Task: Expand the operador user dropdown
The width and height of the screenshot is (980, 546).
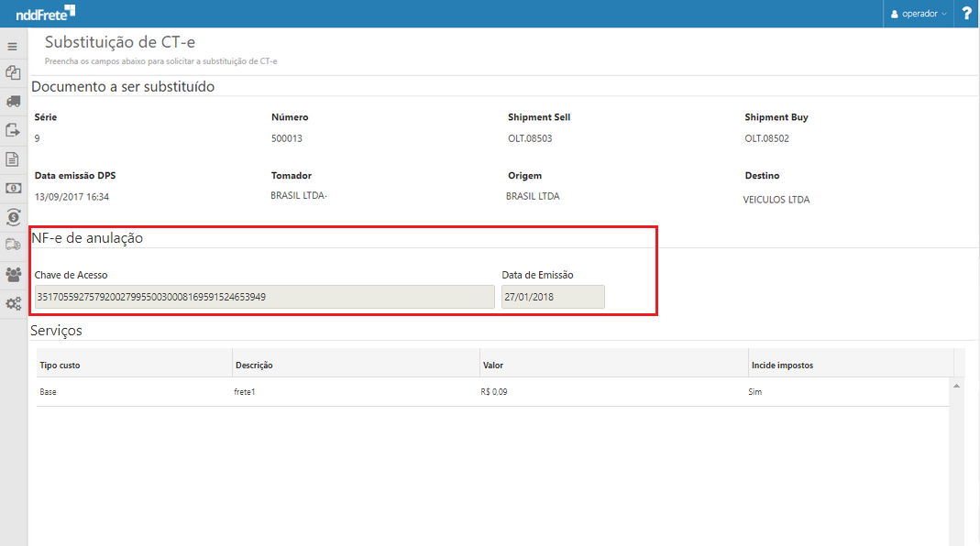Action: [919, 14]
